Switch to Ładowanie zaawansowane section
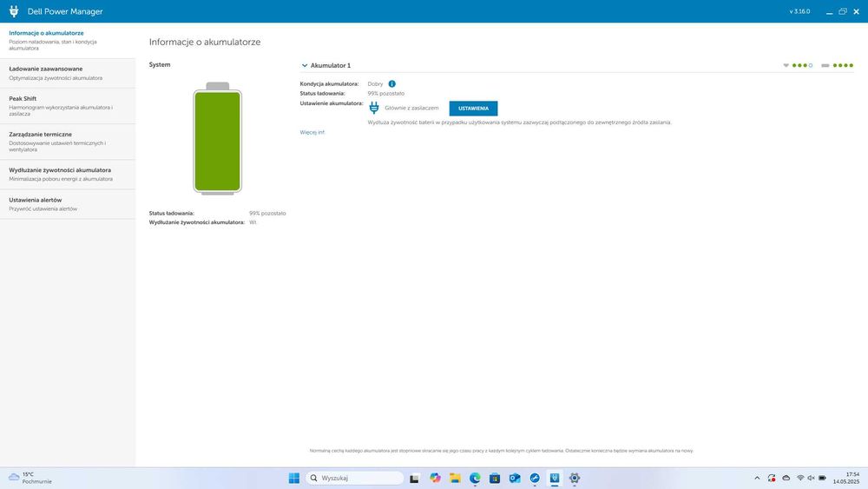Image resolution: width=868 pixels, height=489 pixels. click(68, 73)
